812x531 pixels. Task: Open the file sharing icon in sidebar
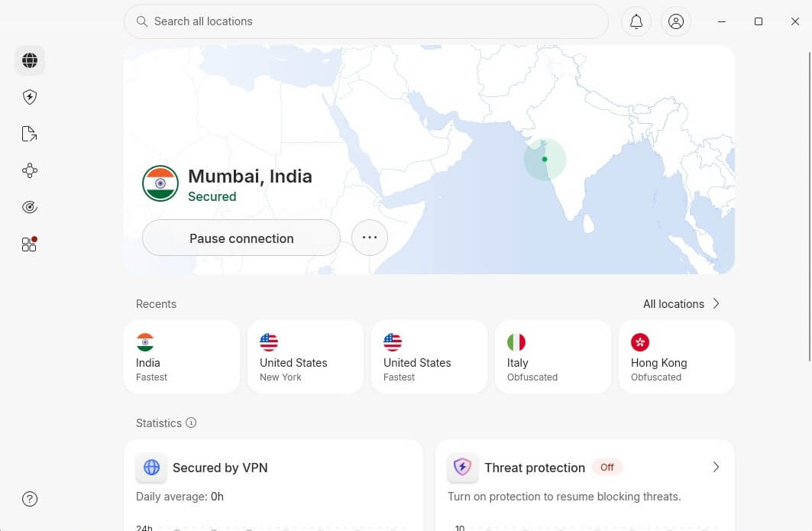pyautogui.click(x=30, y=134)
